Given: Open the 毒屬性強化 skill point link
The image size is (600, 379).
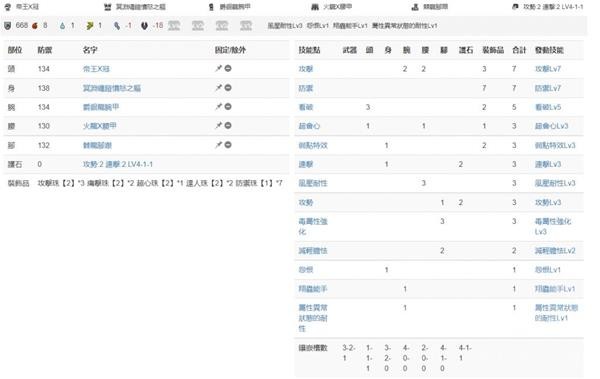Looking at the screenshot, I should point(313,226).
